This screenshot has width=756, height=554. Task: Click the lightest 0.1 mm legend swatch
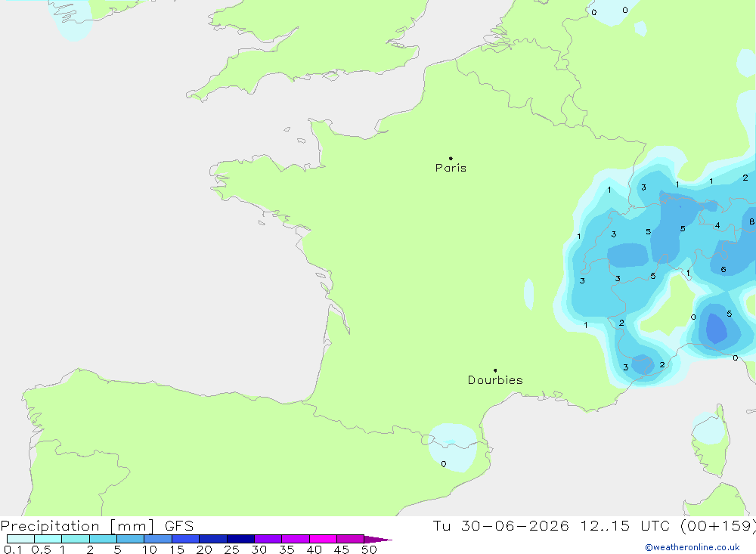pyautogui.click(x=20, y=539)
